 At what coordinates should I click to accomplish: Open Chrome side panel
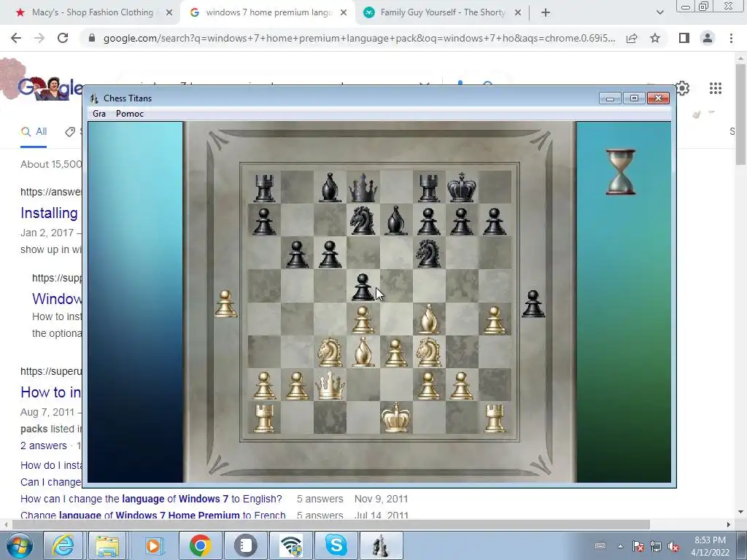(x=684, y=38)
